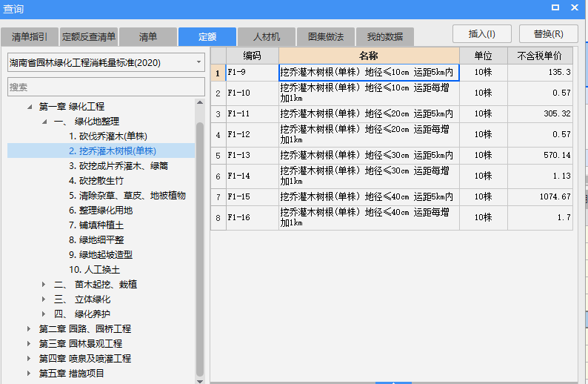
Task: Switch to the 人材机 tab
Action: click(x=267, y=37)
